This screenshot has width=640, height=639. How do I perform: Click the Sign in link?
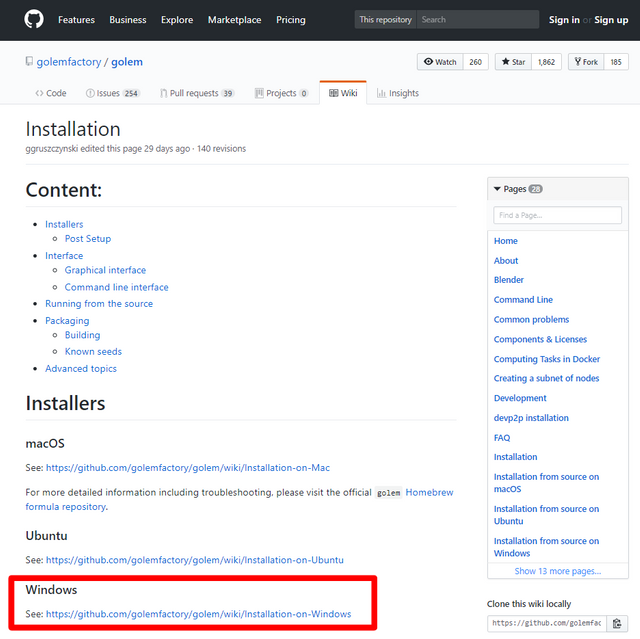564,20
